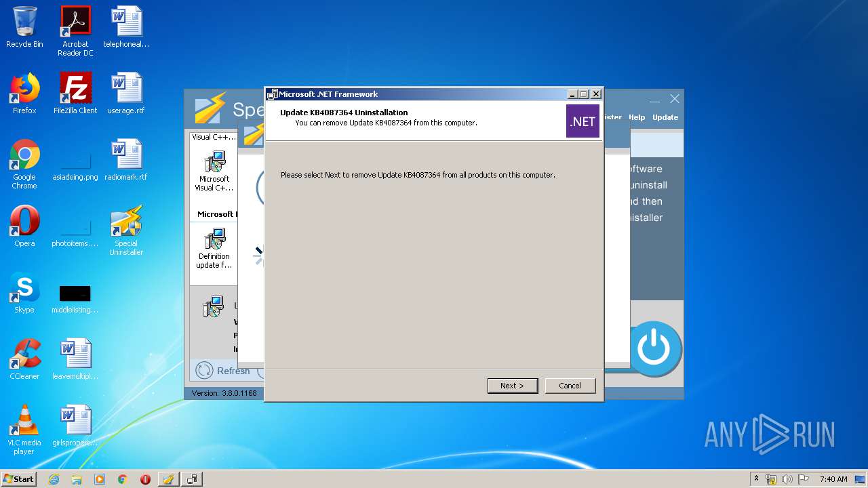
Task: Open Help menu in Special Uninstaller
Action: coord(637,117)
